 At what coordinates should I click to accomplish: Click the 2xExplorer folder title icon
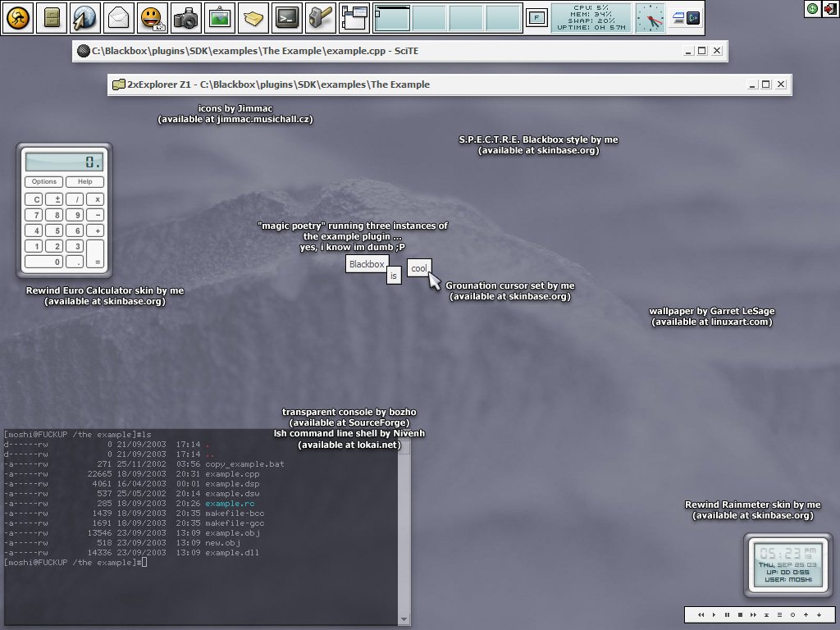pos(118,84)
